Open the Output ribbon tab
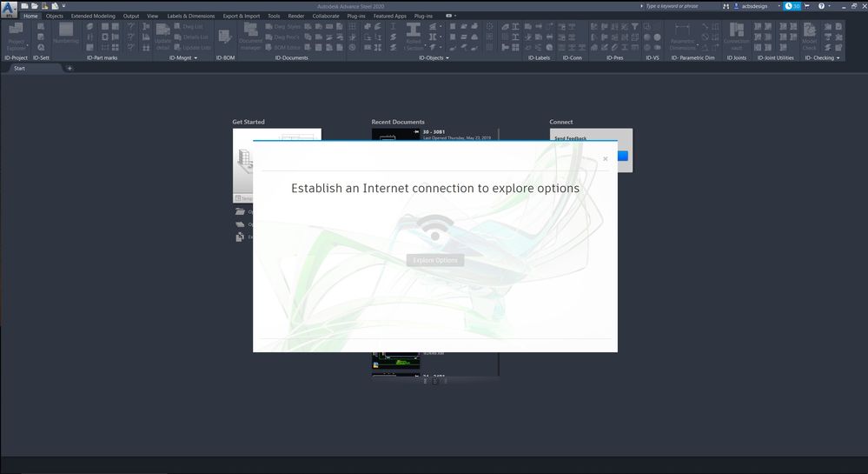Screen dimensions: 868x474 click(x=131, y=16)
